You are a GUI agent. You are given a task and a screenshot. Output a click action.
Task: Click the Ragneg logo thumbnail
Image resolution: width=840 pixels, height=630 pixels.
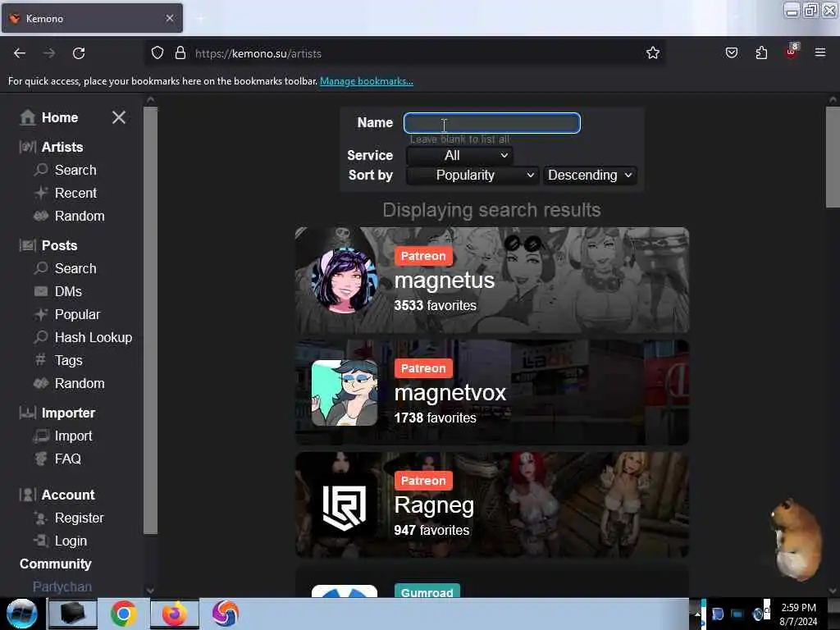[x=345, y=505]
